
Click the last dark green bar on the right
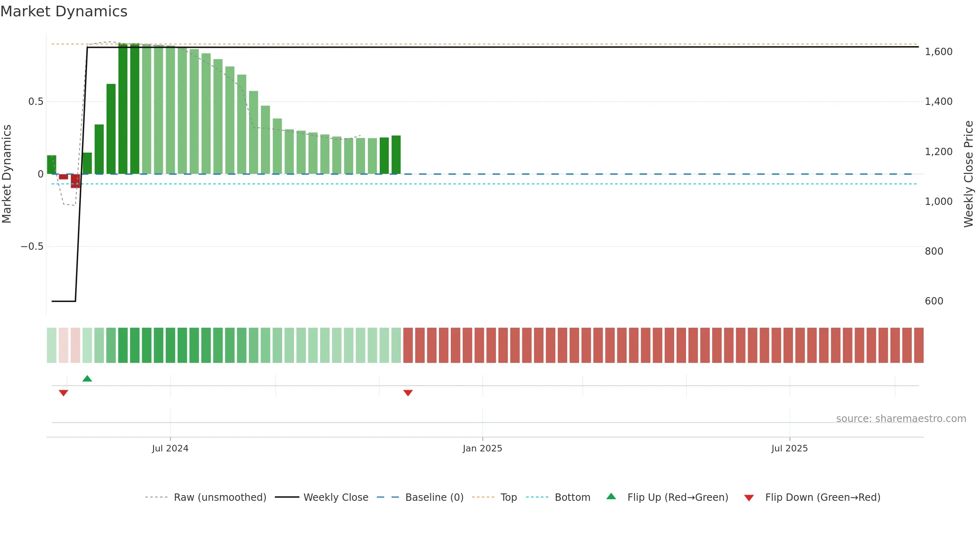[396, 155]
